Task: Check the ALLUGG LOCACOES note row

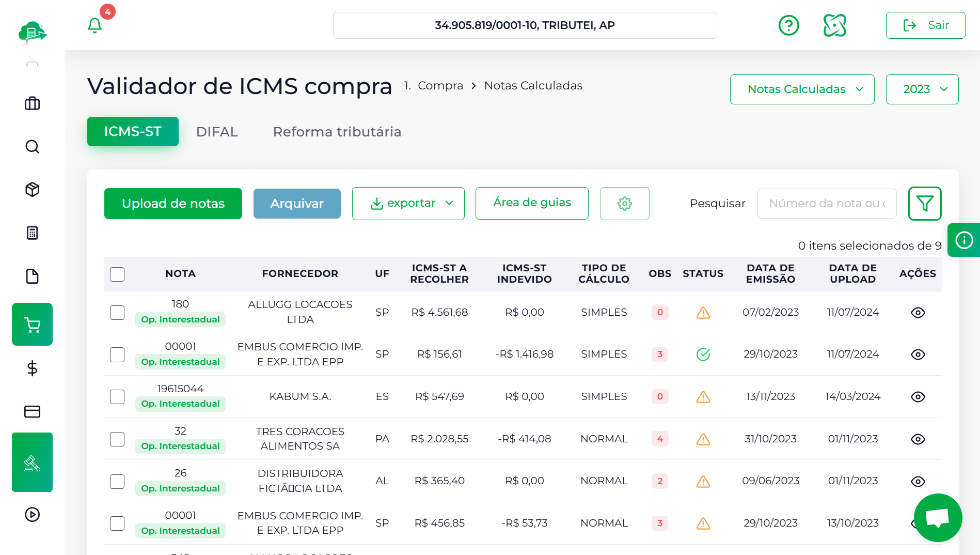Action: tap(117, 313)
